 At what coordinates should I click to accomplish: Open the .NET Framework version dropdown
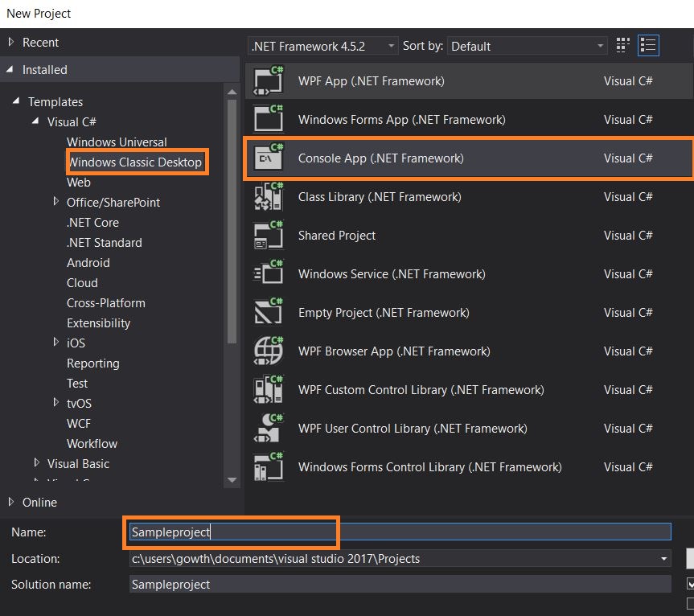click(392, 46)
